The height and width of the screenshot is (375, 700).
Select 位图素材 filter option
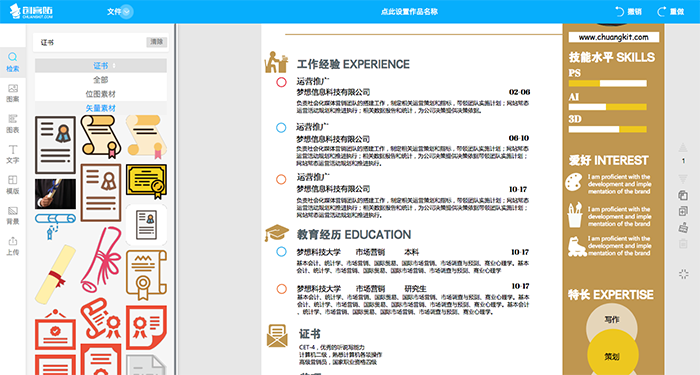[x=101, y=94]
